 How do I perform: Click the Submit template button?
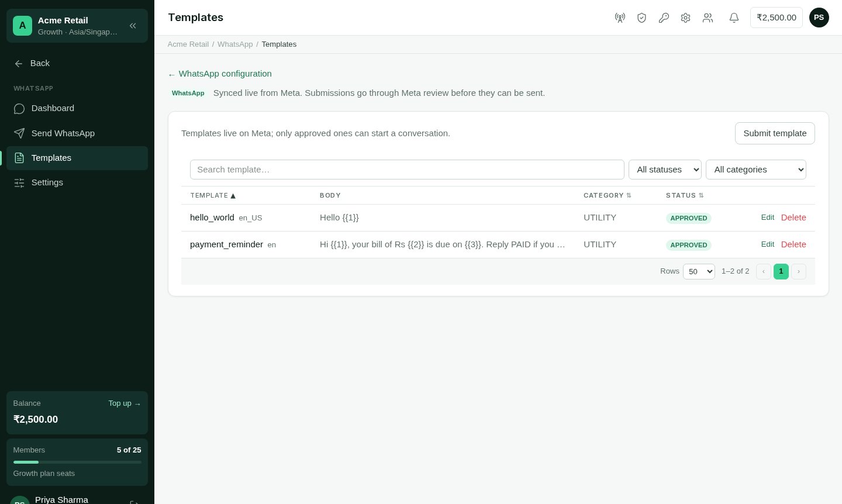click(x=775, y=133)
